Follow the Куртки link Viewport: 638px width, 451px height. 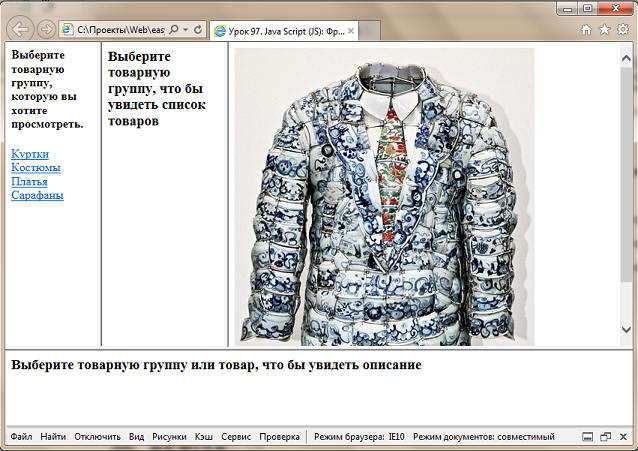30,154
